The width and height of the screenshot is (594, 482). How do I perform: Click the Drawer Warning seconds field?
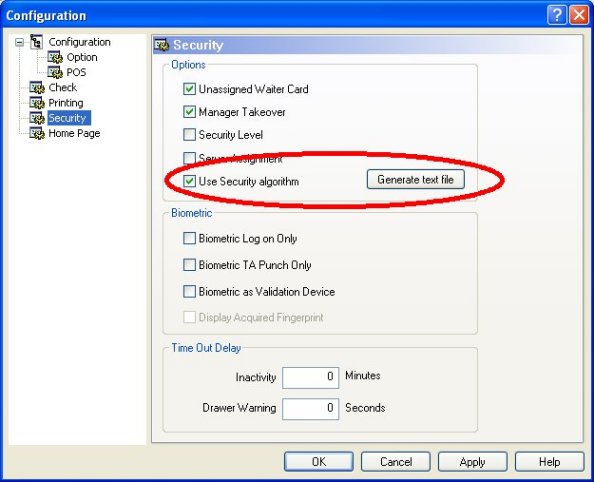(310, 408)
